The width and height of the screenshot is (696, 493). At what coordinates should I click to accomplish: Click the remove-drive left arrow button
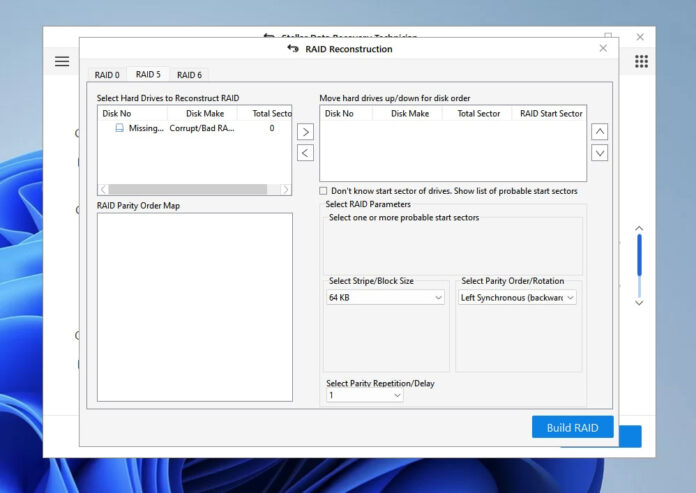click(x=306, y=152)
